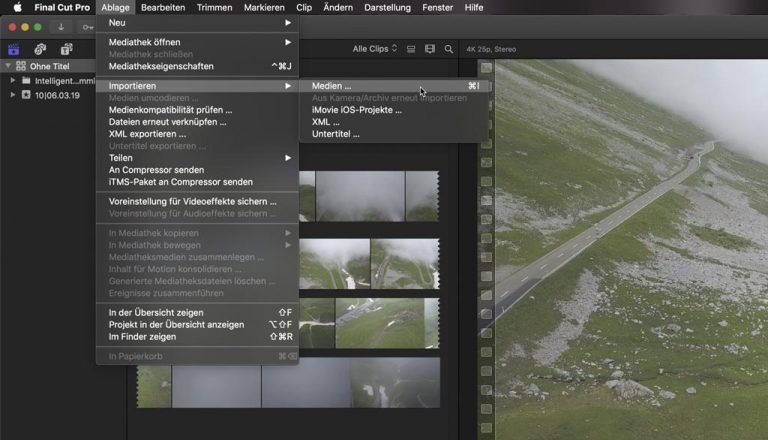
Task: Show the Photos and Audio sidebar icon
Action: (x=40, y=49)
